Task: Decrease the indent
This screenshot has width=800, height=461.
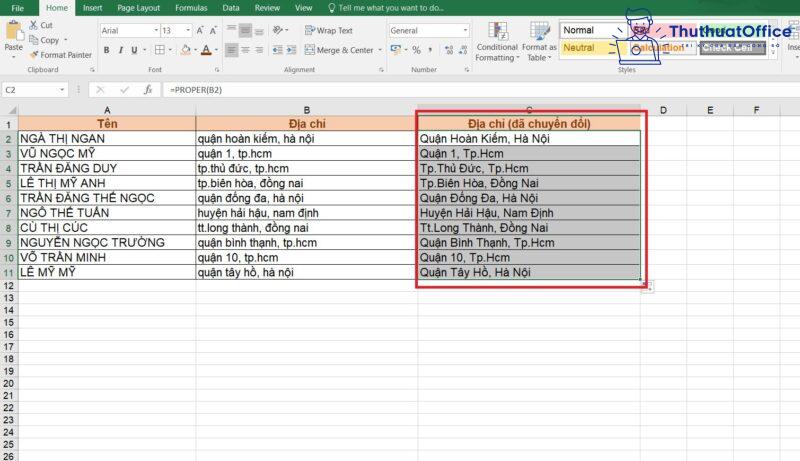Action: click(278, 50)
